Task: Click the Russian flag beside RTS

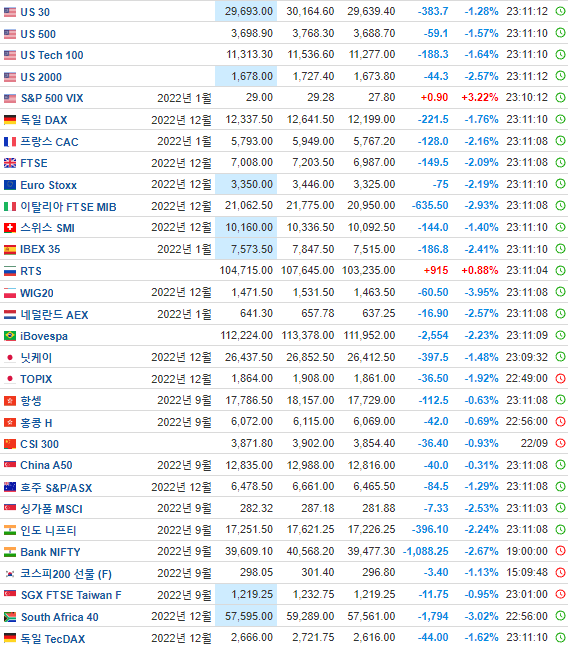Action: coord(10,272)
